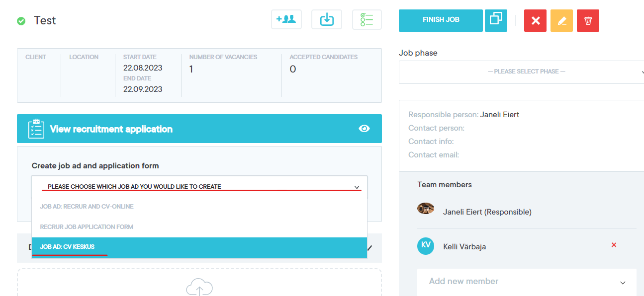The height and width of the screenshot is (296, 644).
Task: Open the View recruitment application bar
Action: (199, 129)
